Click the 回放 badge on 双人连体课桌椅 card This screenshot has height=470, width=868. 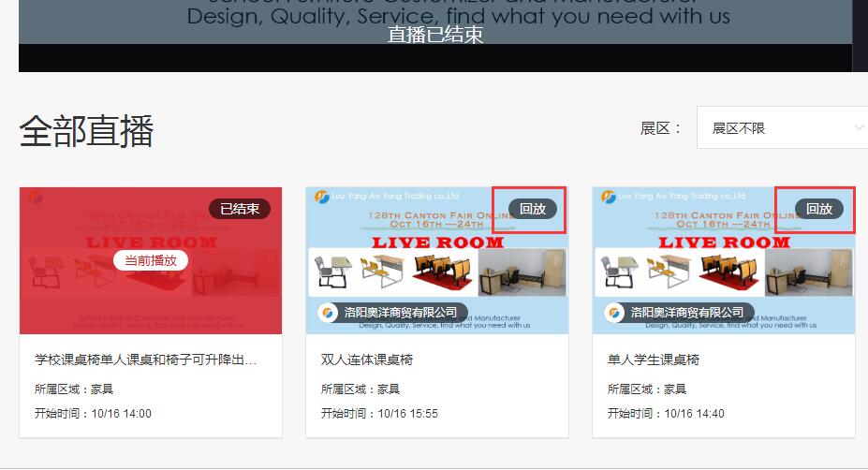pos(532,209)
